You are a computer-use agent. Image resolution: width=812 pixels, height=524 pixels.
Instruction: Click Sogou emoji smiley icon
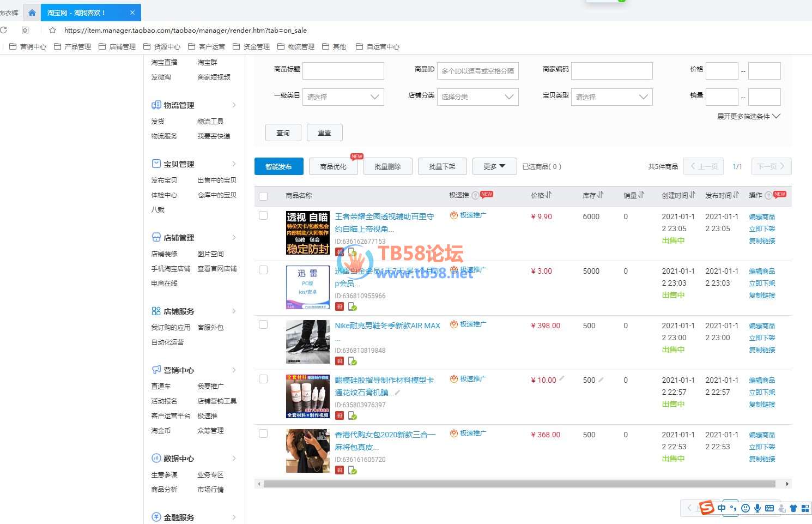[746, 508]
